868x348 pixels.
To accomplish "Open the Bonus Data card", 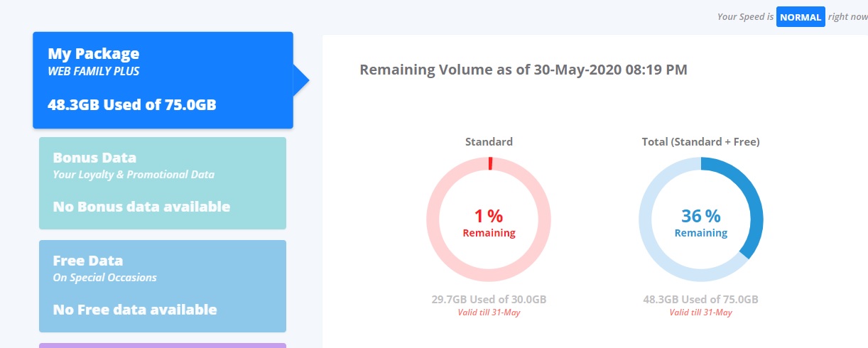I will click(163, 183).
